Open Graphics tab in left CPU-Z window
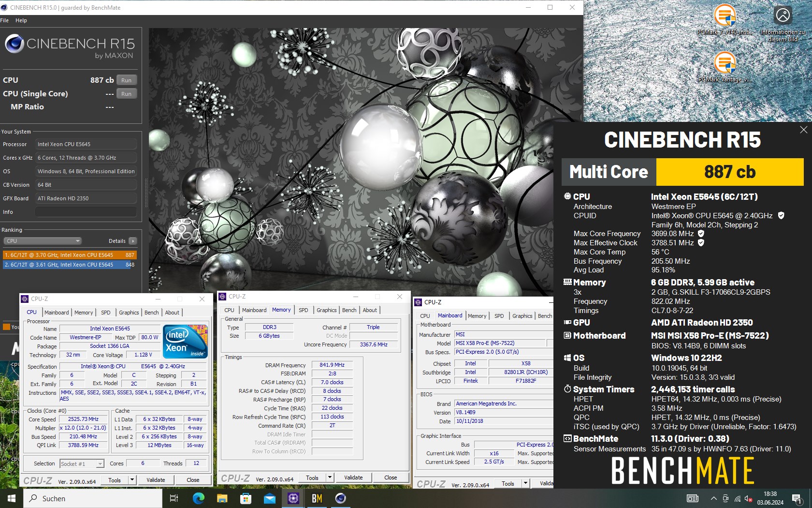The image size is (812, 508). pos(129,313)
